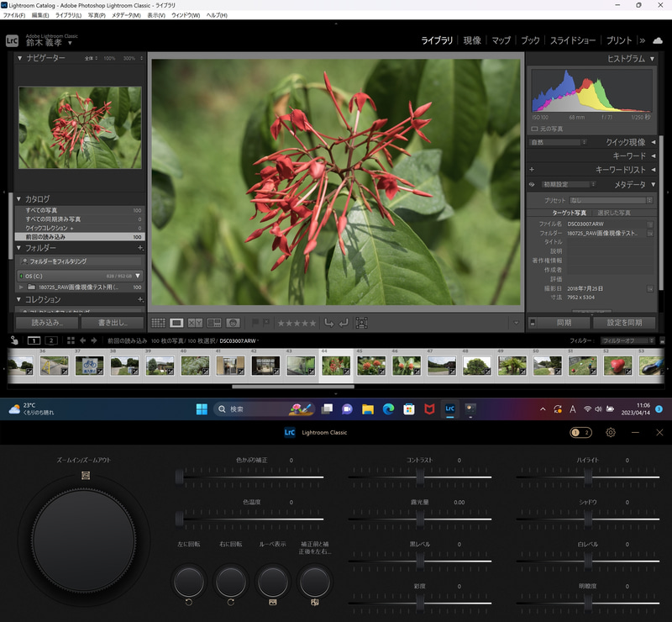Click the contrast (コントラスト) slider
Viewport: 672px width, 622px height.
point(420,477)
